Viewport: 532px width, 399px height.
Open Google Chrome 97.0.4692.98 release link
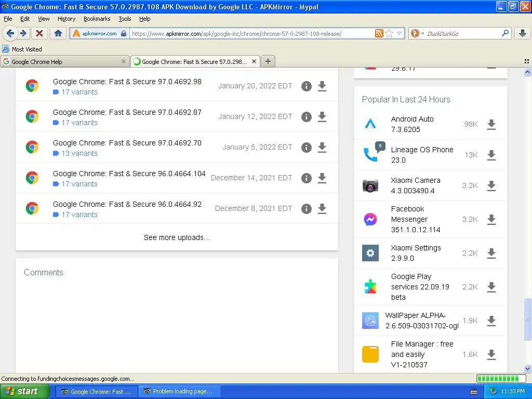pyautogui.click(x=127, y=82)
